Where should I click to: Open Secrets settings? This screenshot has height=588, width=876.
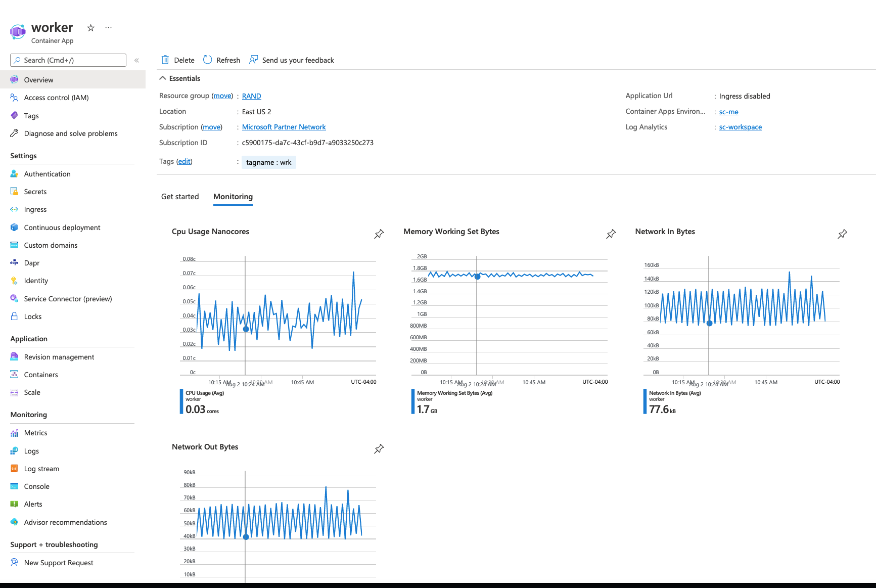(35, 192)
